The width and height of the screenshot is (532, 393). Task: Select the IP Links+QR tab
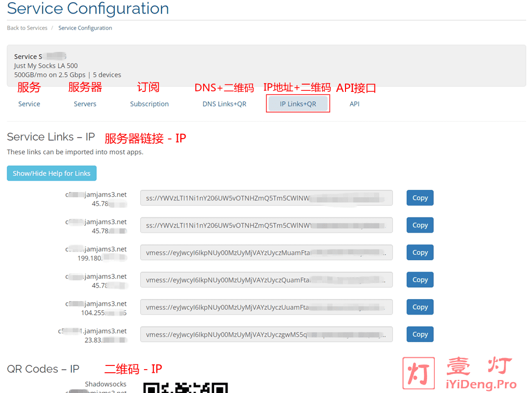[298, 104]
